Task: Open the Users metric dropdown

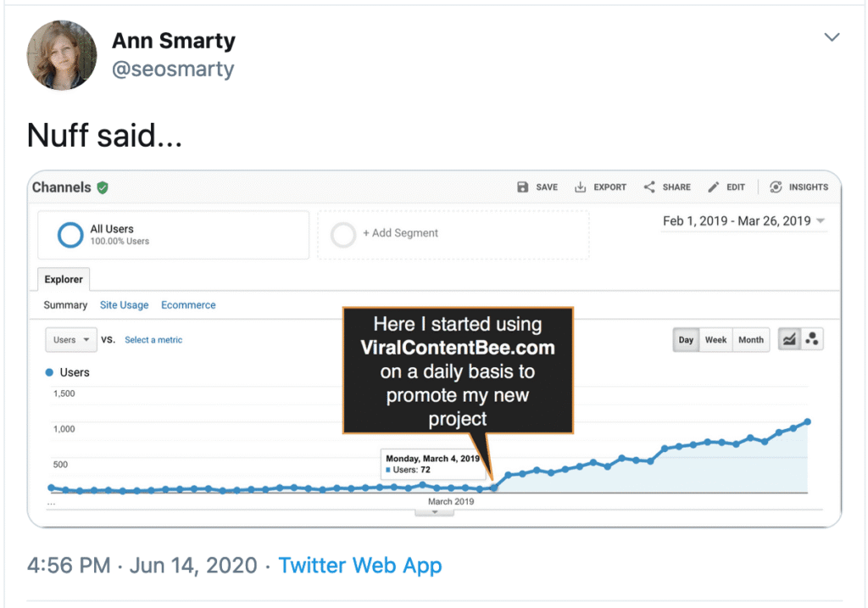Action: 71,339
